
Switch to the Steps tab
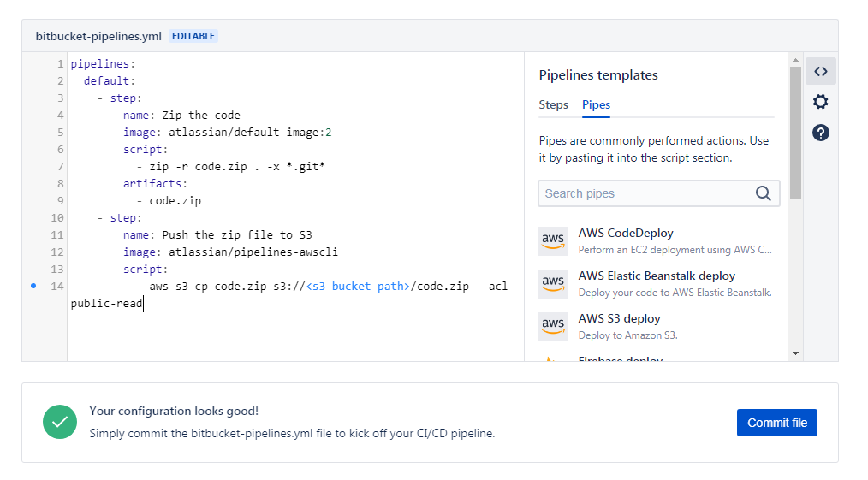pyautogui.click(x=553, y=104)
